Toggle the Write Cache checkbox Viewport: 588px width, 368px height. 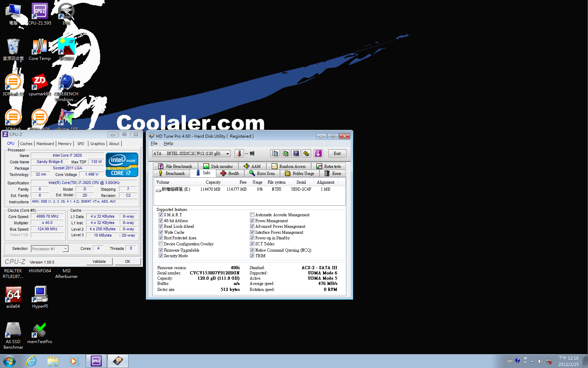coord(161,232)
